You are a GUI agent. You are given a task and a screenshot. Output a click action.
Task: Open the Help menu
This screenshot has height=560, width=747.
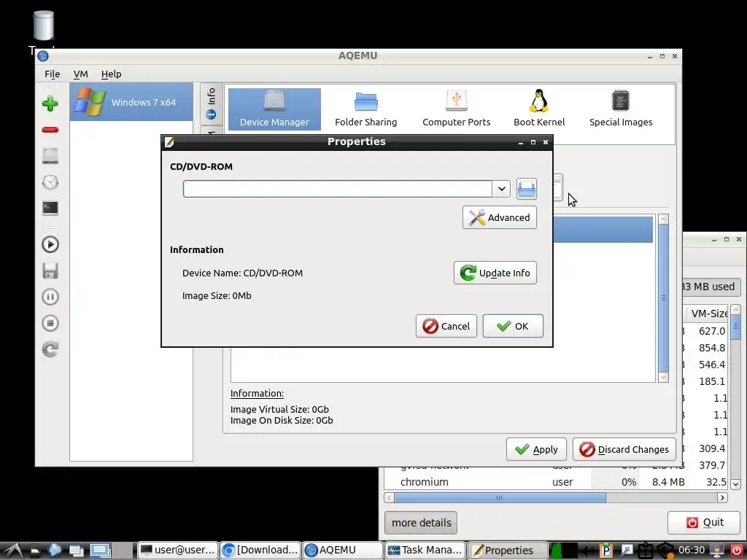coord(111,74)
